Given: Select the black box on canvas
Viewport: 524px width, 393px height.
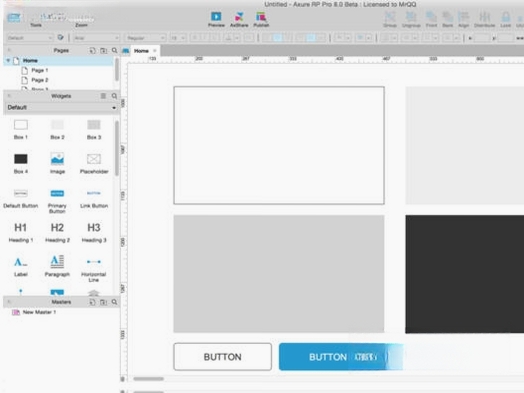Looking at the screenshot, I should (x=465, y=274).
